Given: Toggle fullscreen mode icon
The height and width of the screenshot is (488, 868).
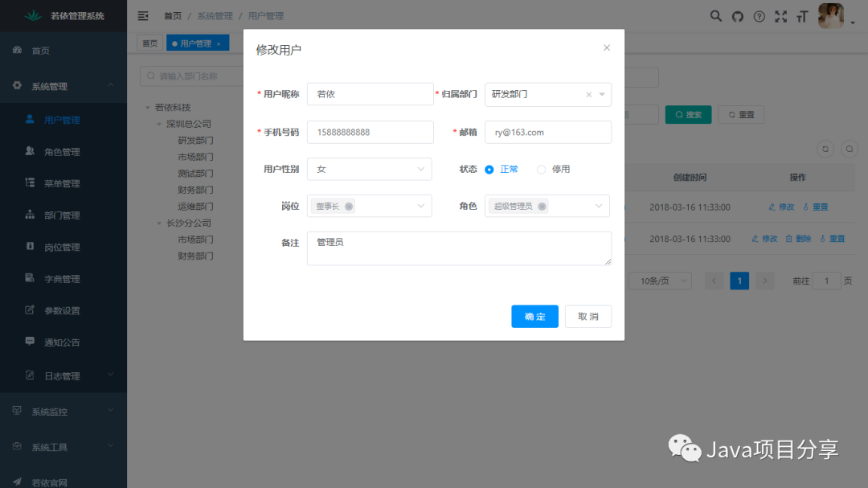Looking at the screenshot, I should [x=780, y=16].
